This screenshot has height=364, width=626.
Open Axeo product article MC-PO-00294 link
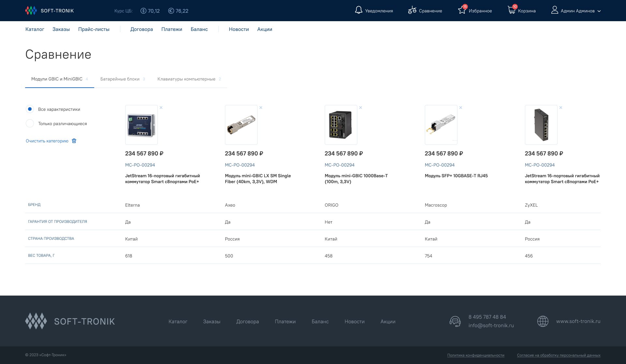pos(240,165)
